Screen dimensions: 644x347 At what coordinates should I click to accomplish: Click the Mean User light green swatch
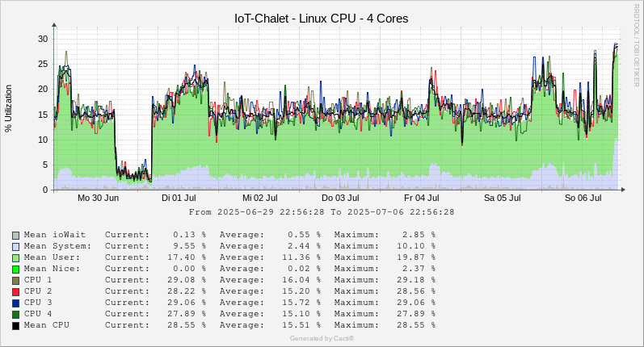(x=15, y=258)
